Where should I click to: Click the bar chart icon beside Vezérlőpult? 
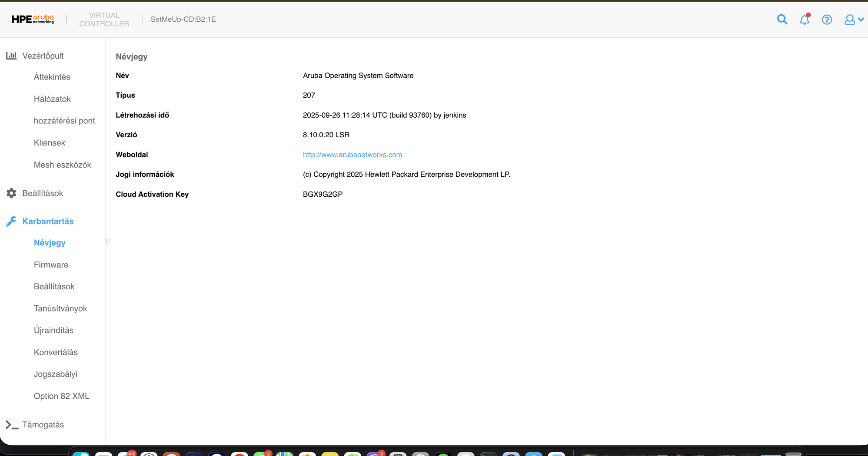tap(11, 56)
